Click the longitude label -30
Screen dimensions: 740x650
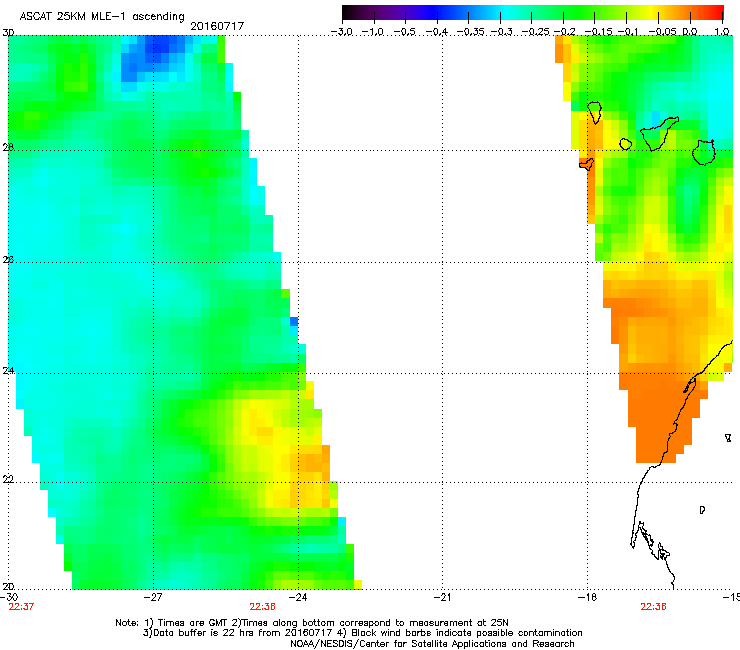click(x=9, y=597)
